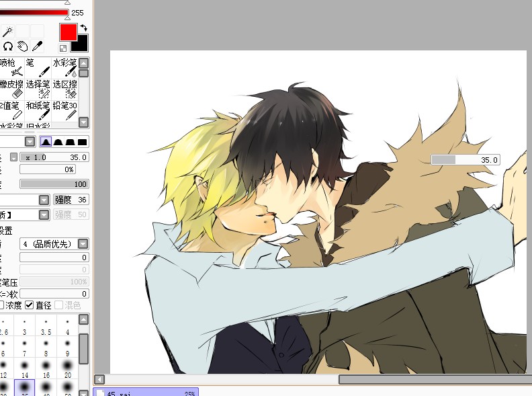This screenshot has height=396, width=532.
Task: Choose the sharpest peak brush edge shape
Action: point(46,142)
